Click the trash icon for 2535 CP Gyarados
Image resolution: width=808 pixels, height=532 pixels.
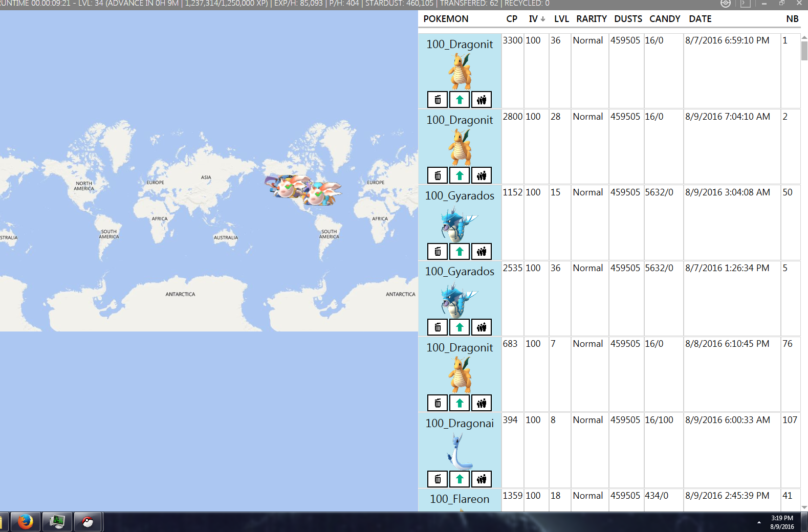438,327
